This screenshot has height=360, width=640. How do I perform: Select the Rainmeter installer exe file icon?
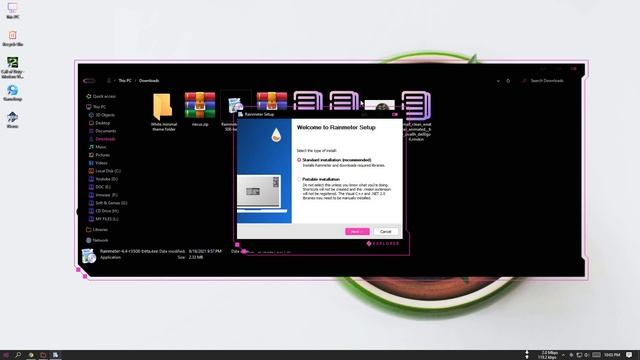(x=235, y=105)
